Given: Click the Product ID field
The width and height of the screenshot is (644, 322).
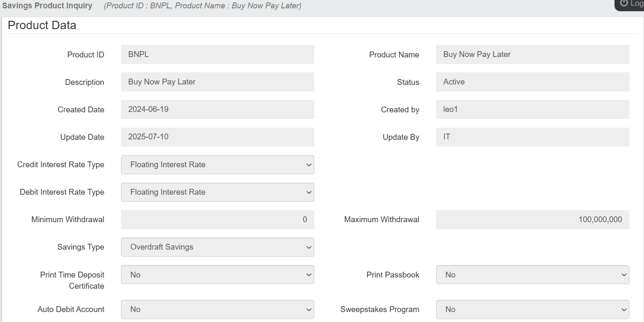Looking at the screenshot, I should pyautogui.click(x=217, y=54).
